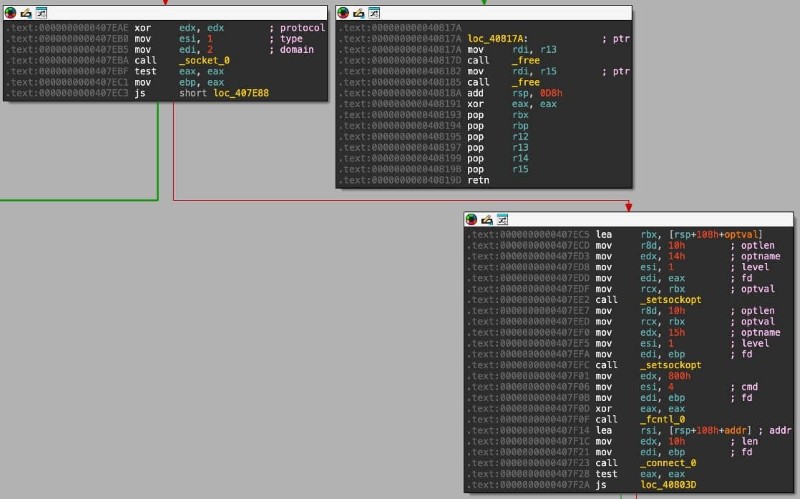Select the 'pop r12' instruction
This screenshot has height=499, width=800.
tap(497, 137)
